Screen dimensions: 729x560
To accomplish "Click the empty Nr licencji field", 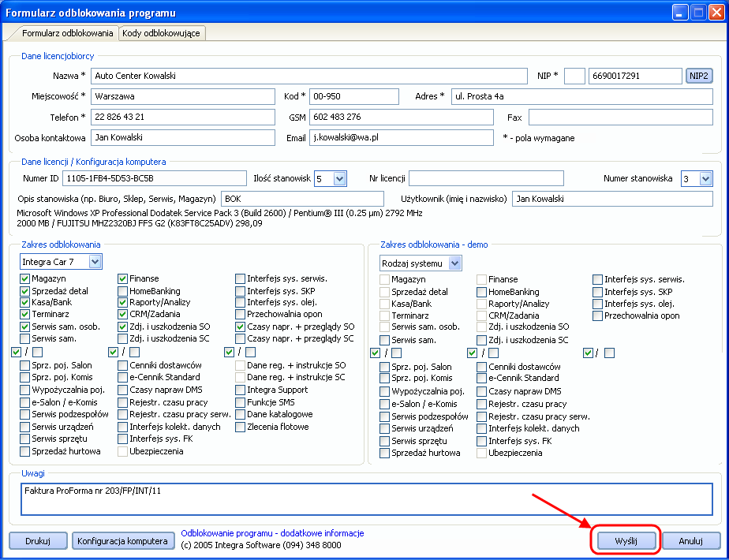I will [x=486, y=178].
